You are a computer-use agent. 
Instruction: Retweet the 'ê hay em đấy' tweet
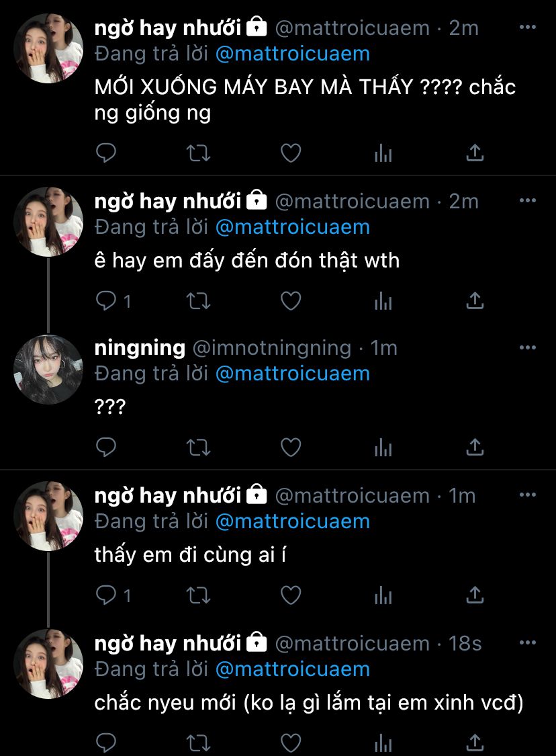click(x=198, y=301)
